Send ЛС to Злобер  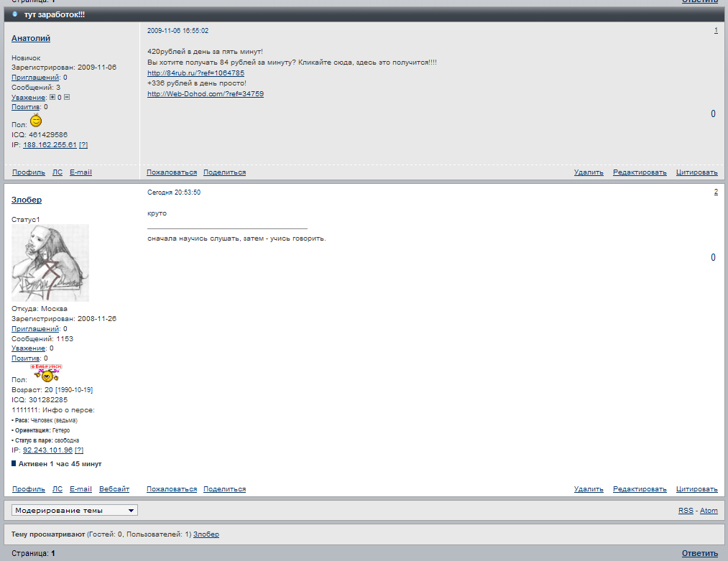[57, 489]
